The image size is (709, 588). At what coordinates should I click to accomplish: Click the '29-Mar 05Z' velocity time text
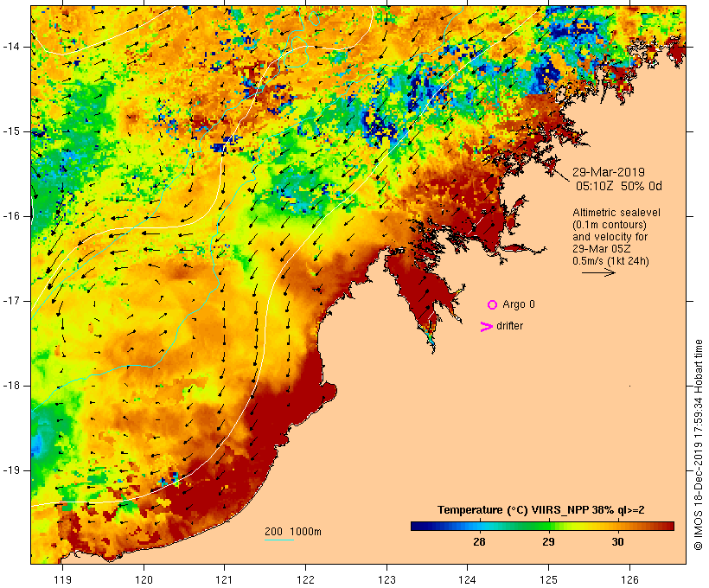coord(602,249)
